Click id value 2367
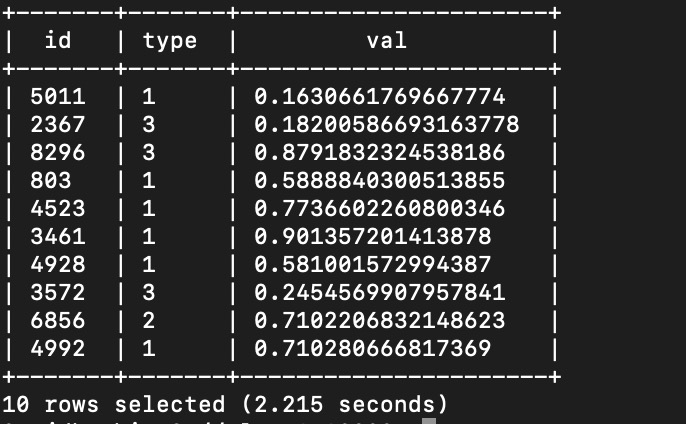 (x=59, y=125)
